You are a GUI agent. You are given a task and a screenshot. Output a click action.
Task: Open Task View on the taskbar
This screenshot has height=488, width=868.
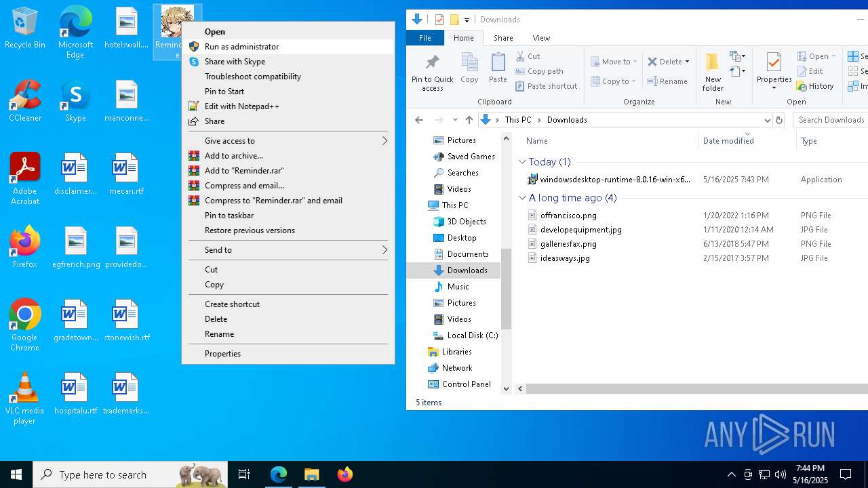point(244,474)
